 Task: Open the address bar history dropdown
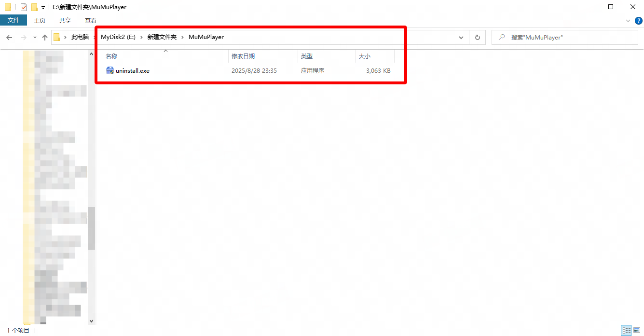(x=461, y=38)
